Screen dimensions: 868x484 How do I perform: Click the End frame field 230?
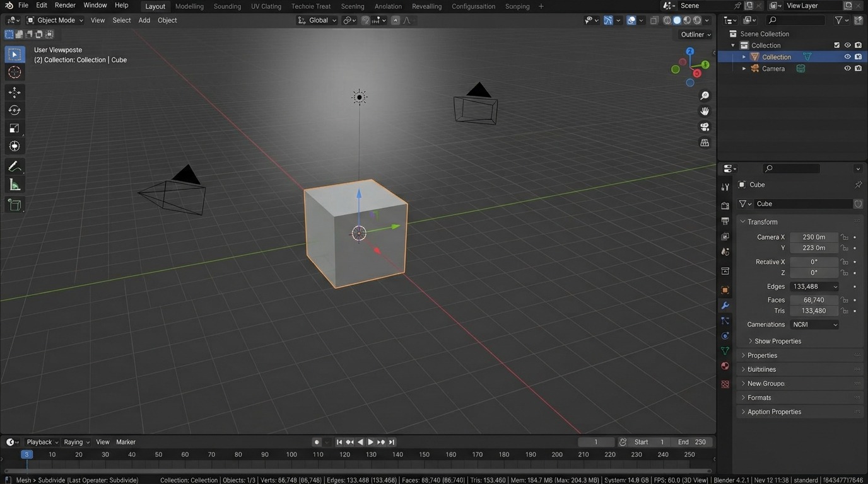[x=692, y=442]
